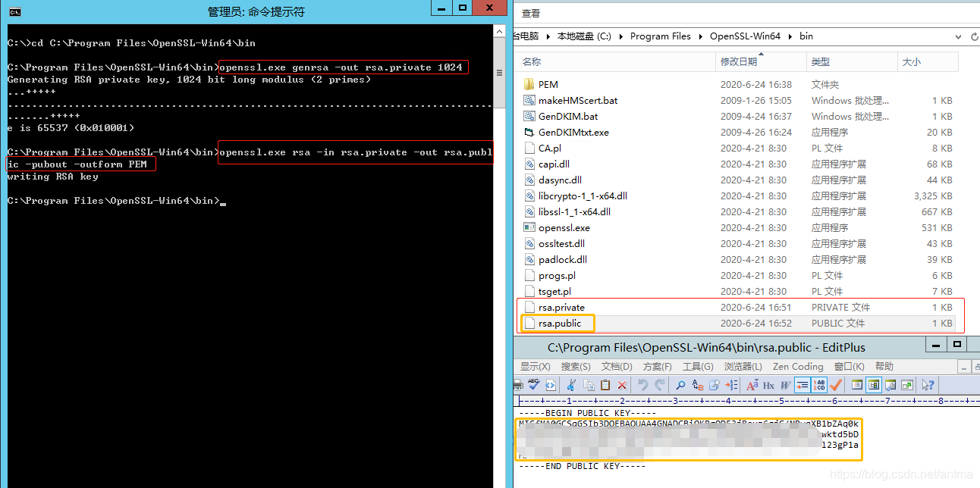Expand the arrow after 本地磁盘 (C:) breadcrumb

coord(620,36)
